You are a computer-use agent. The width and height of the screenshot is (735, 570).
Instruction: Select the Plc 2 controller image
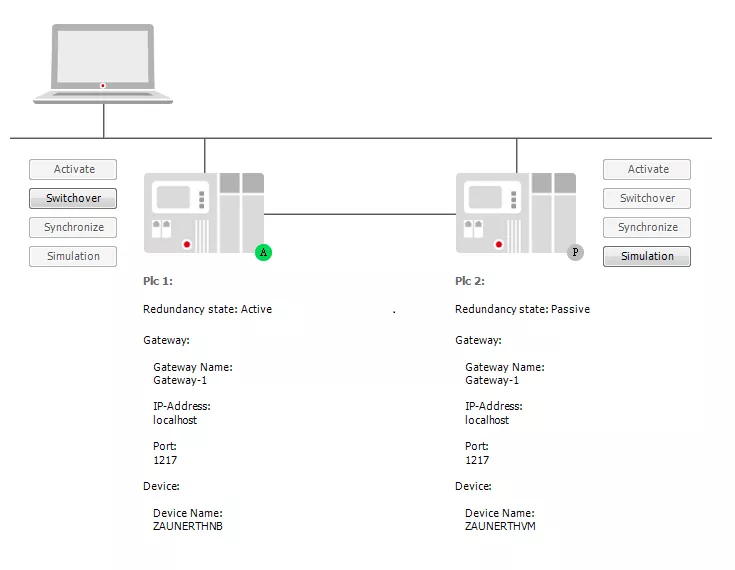[x=516, y=213]
